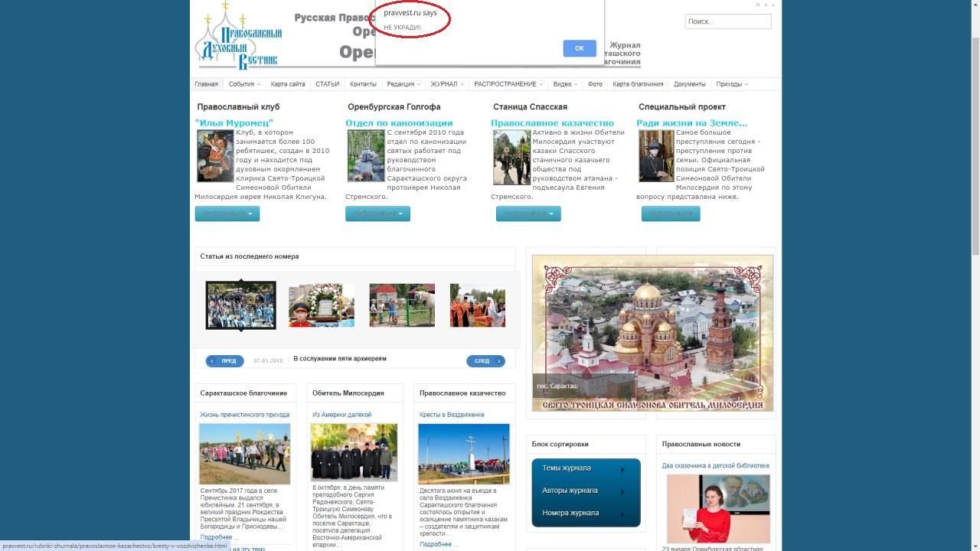Expand Авторы журнала in sorting block
The height and width of the screenshot is (551, 980).
point(586,491)
